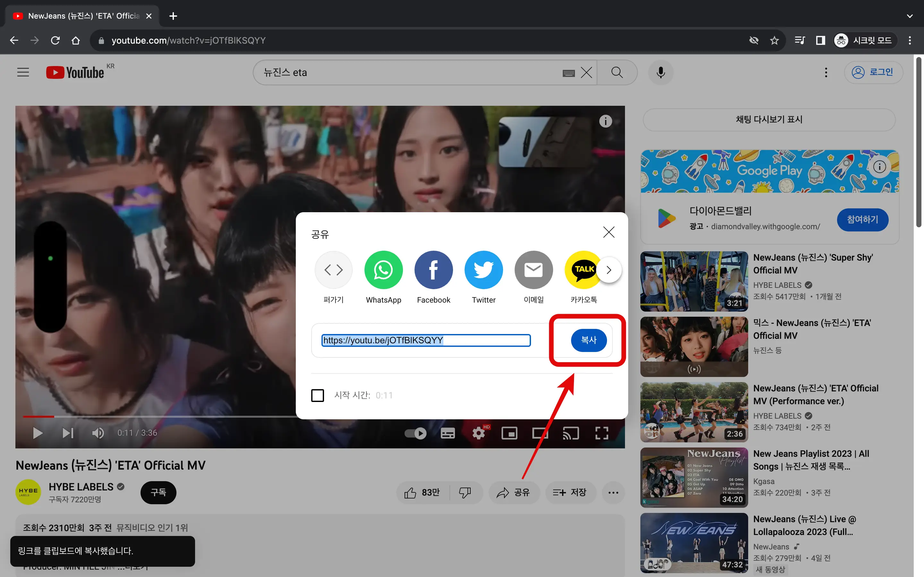924x577 pixels.
Task: Expand share dialog to next icons
Action: pos(609,269)
